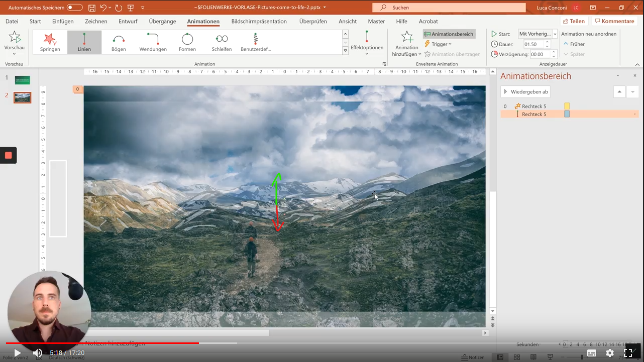Choose the Bögen motion path

pyautogui.click(x=119, y=42)
